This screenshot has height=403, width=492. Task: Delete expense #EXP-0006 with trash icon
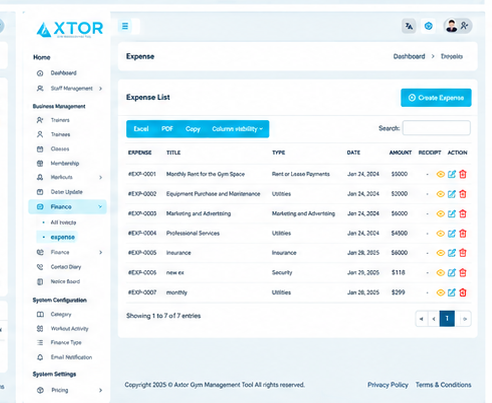point(463,273)
